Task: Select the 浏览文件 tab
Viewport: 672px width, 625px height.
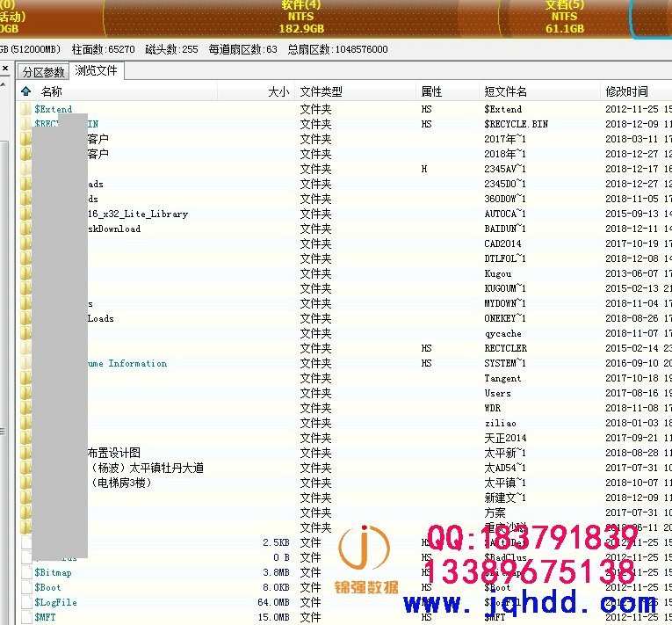Action: 96,70
